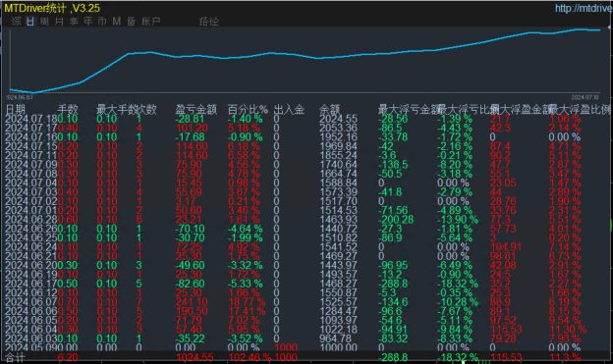Click the 出入金 column header
Screen dimensions: 613x364
(x=289, y=109)
